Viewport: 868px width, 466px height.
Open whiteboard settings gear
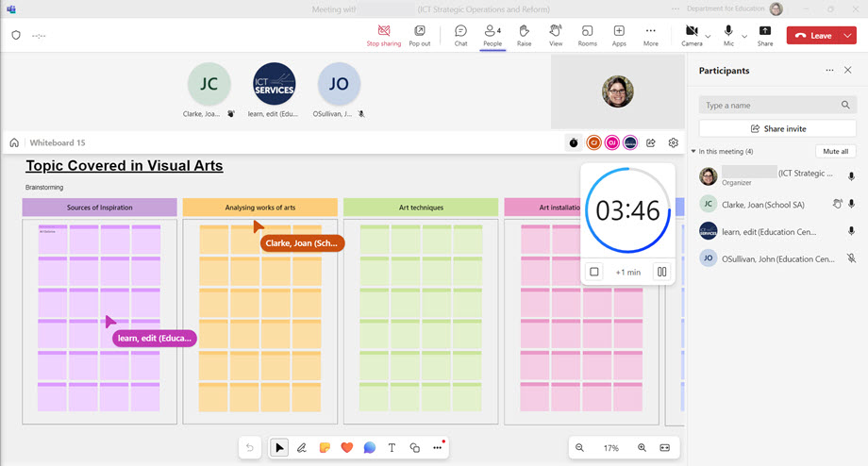pos(673,142)
